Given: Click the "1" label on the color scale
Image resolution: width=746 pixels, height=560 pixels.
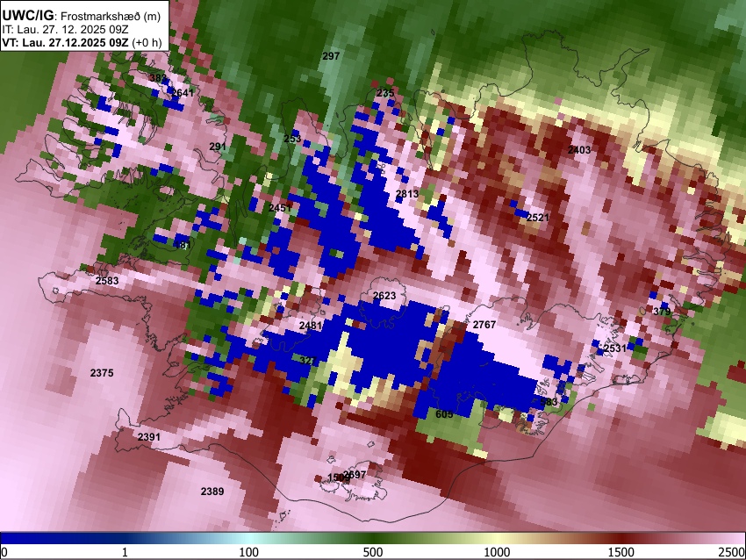Looking at the screenshot, I should point(125,552).
